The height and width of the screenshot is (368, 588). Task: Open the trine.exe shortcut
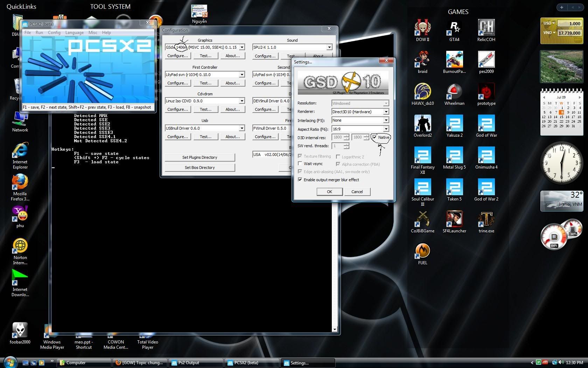coord(486,222)
